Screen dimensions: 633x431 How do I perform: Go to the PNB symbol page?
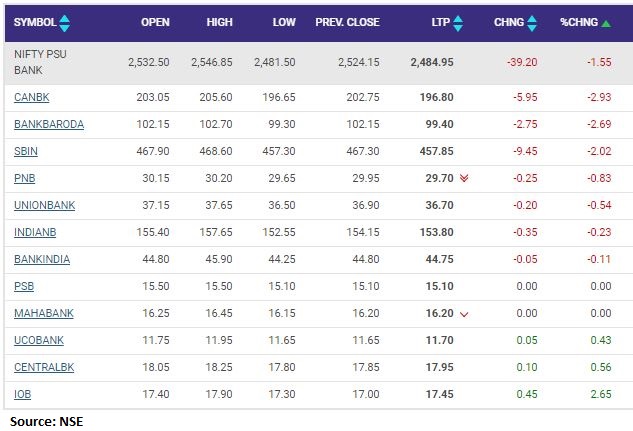click(x=27, y=177)
